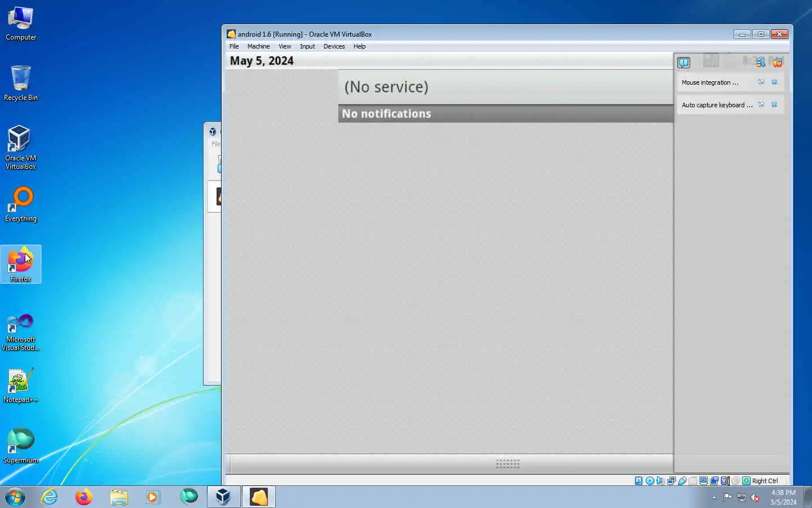Click the recording status icon
Image resolution: width=812 pixels, height=508 pixels.
click(714, 481)
